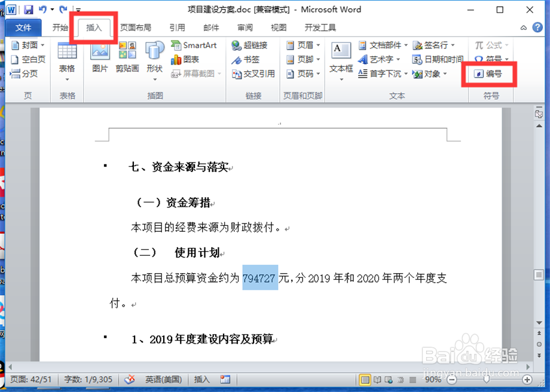Open the 邮件 ribbon tab
550x392 pixels.
coord(210,27)
